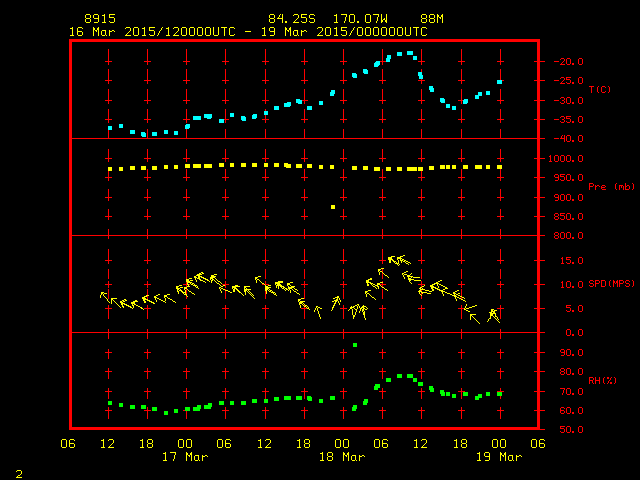Click the T(C) temperature axis title
The image size is (640, 480).
tap(600, 89)
